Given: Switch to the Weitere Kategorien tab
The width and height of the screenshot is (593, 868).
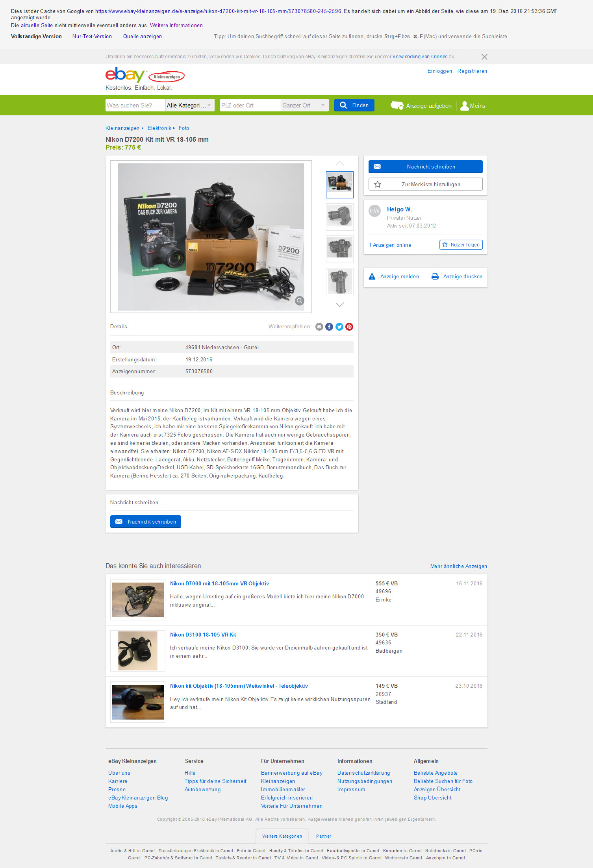Looking at the screenshot, I should 282,836.
